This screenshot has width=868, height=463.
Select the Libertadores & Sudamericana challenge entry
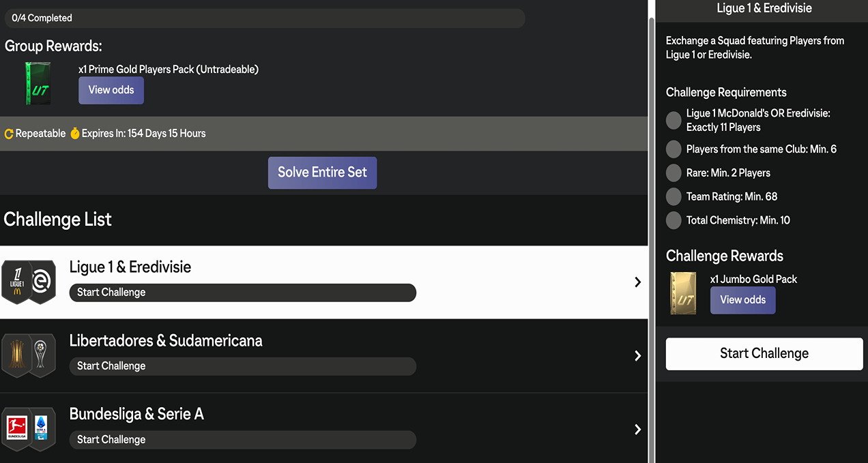pyautogui.click(x=323, y=356)
